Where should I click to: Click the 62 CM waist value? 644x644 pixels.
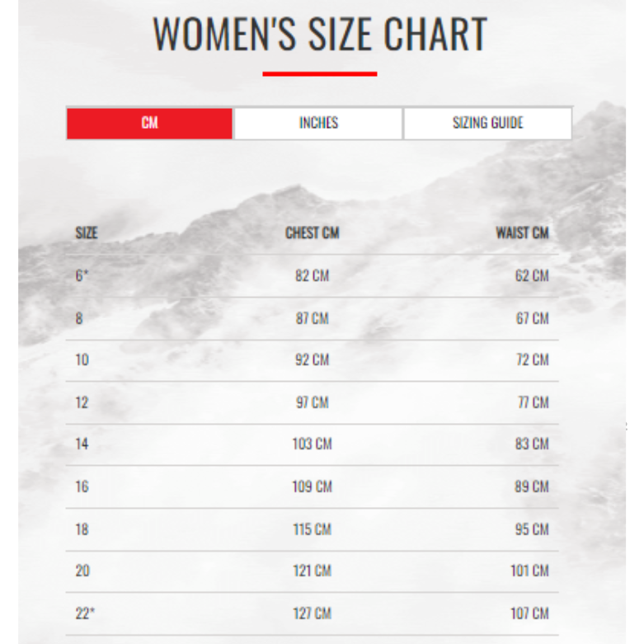[532, 275]
